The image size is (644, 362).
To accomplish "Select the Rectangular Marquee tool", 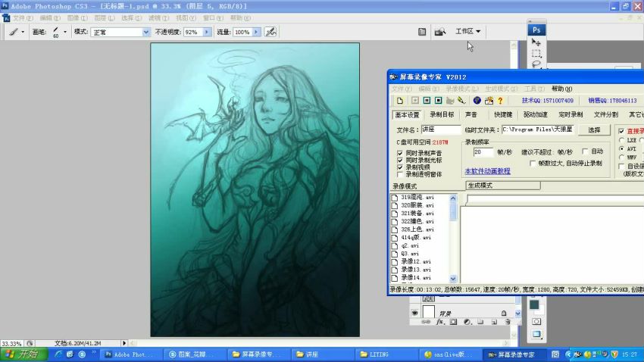I will pyautogui.click(x=536, y=53).
